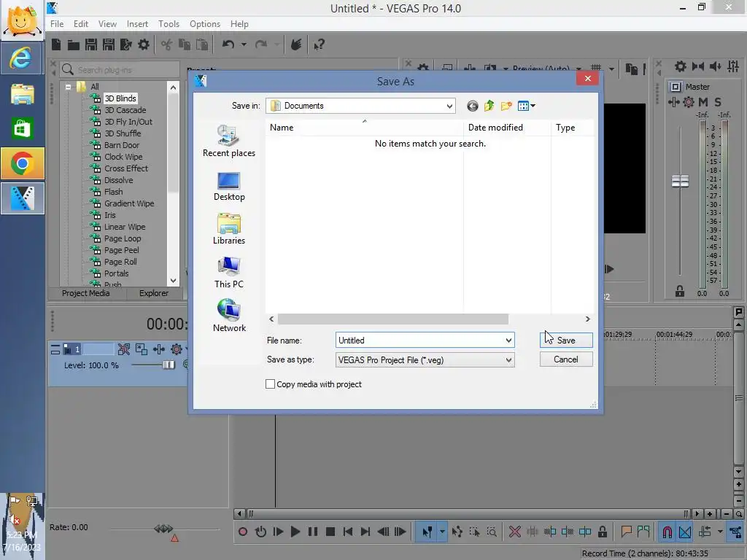Image resolution: width=747 pixels, height=560 pixels.
Task: Click the red Delete X timeline icon
Action: (514, 532)
